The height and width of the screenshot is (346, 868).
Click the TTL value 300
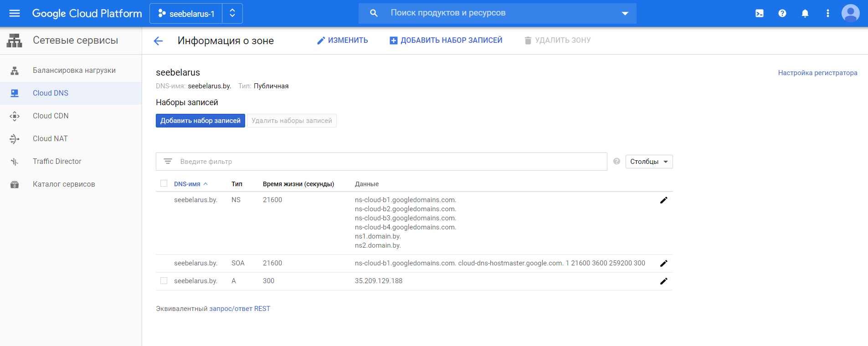(x=268, y=281)
